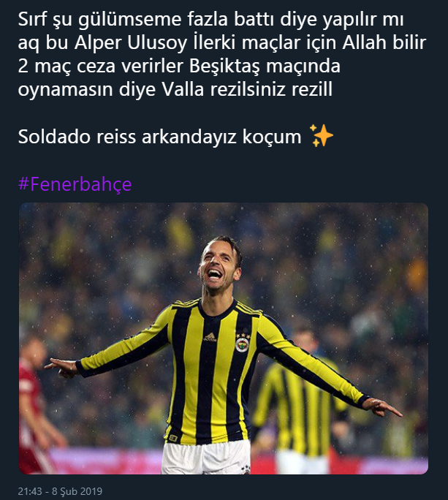This screenshot has height=500, width=448.
Task: Open the attached photo of the celebrating player
Action: [x=224, y=338]
